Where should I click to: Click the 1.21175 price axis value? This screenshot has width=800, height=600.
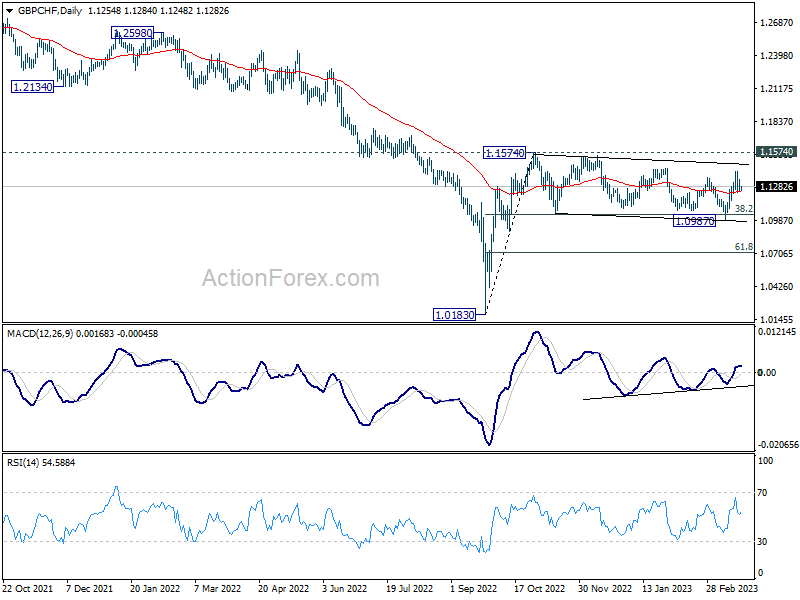[777, 89]
